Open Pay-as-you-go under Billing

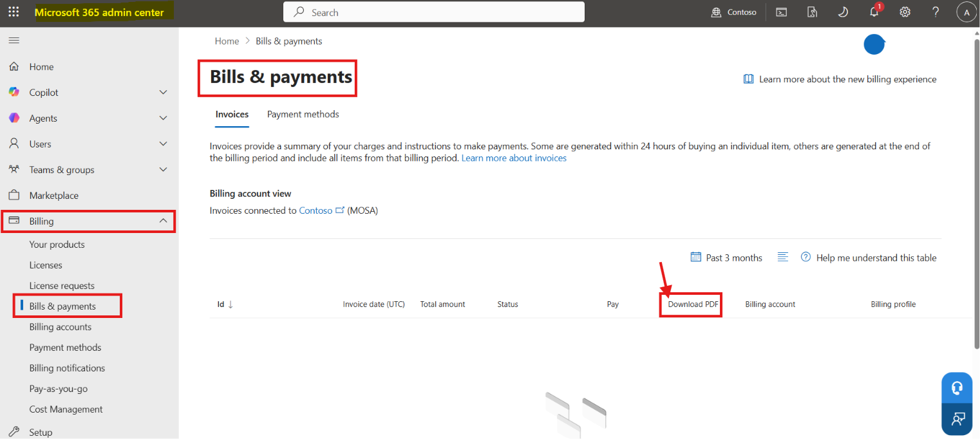(x=58, y=389)
